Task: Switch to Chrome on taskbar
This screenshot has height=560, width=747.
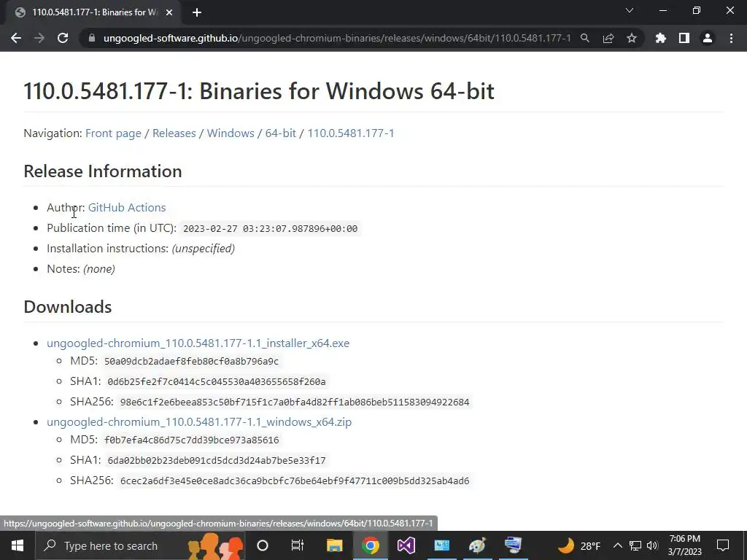Action: point(370,545)
